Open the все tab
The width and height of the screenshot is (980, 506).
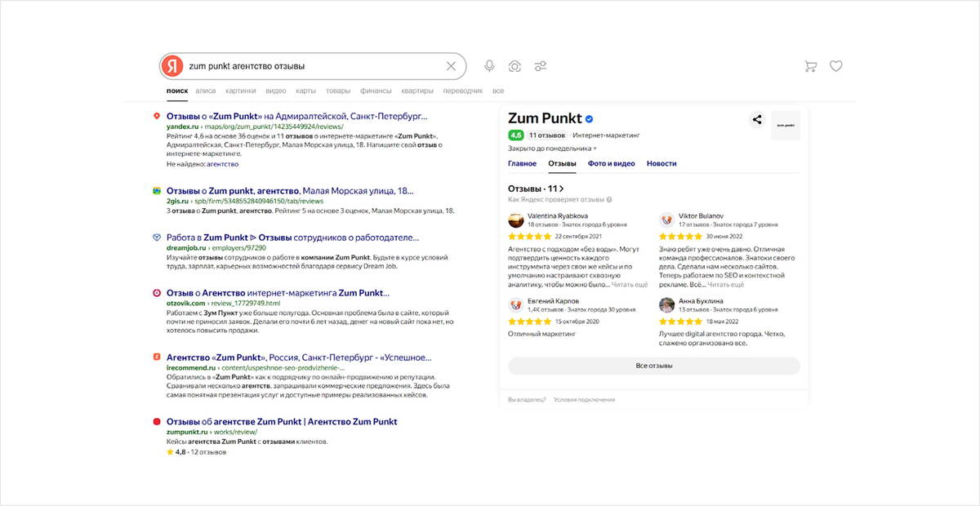tap(498, 91)
